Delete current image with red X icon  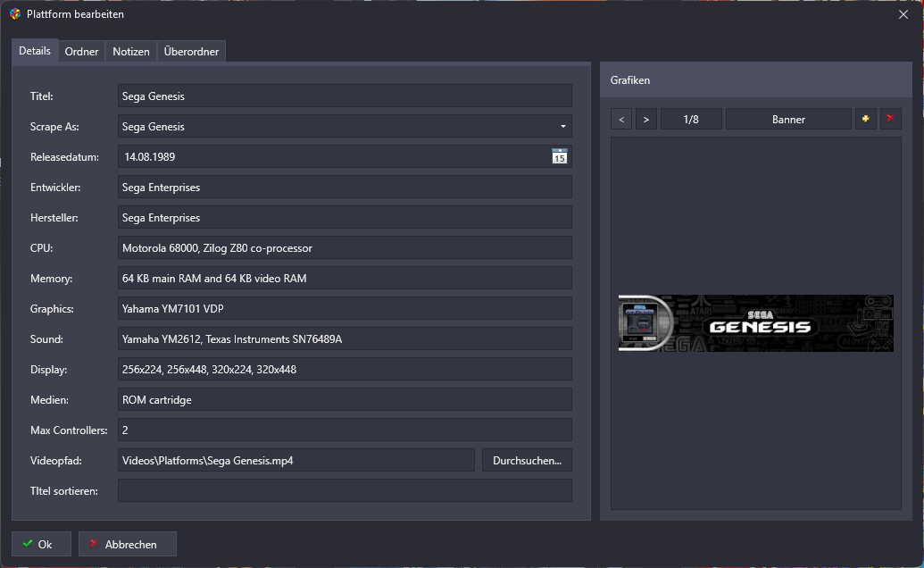click(x=890, y=119)
